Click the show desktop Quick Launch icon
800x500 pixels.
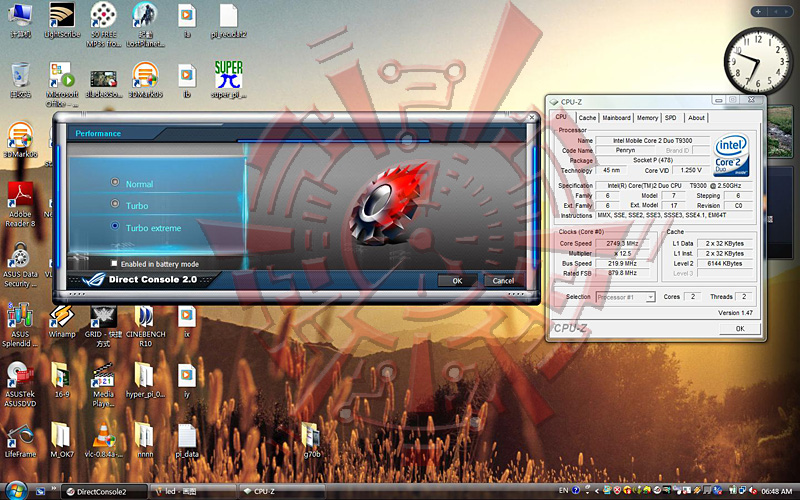[x=40, y=492]
